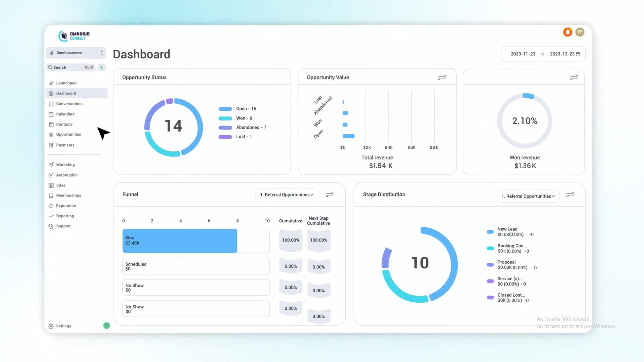Open filter settings on Won revenue card
Viewport: 644px width, 362px height.
(574, 77)
